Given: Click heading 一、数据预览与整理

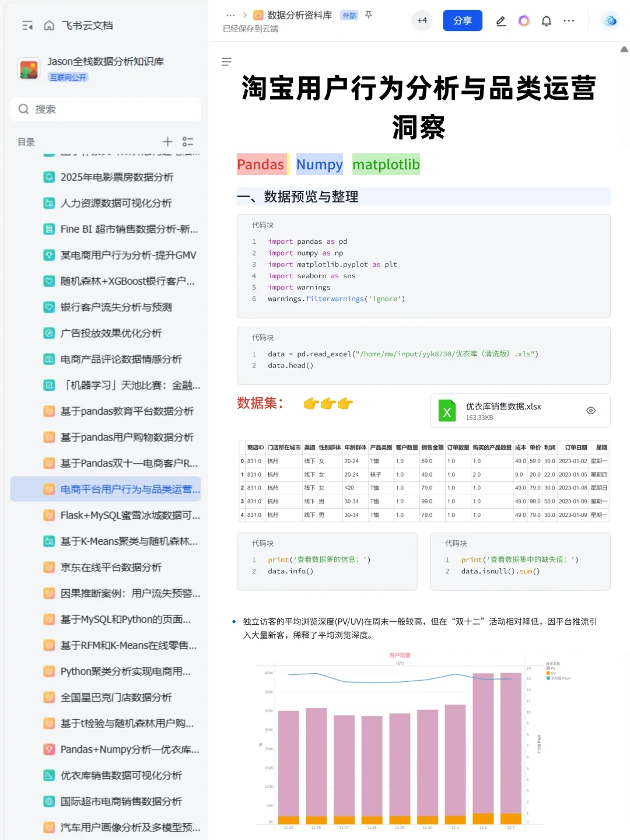Looking at the screenshot, I should click(x=297, y=197).
